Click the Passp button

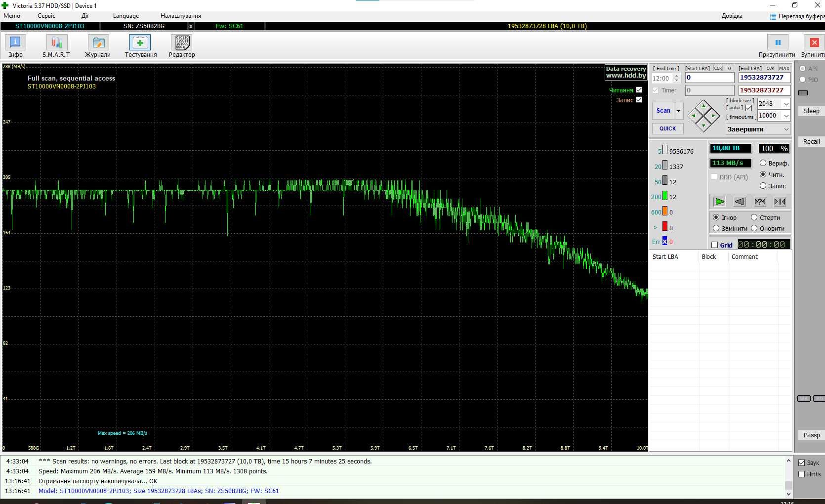pyautogui.click(x=811, y=435)
